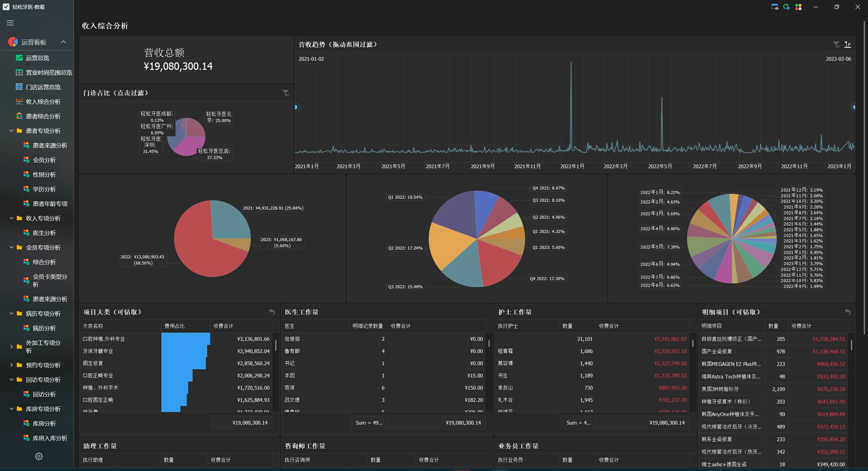The width and height of the screenshot is (868, 471).
Task: Open the 会员卡类型分析 page
Action: click(x=50, y=280)
